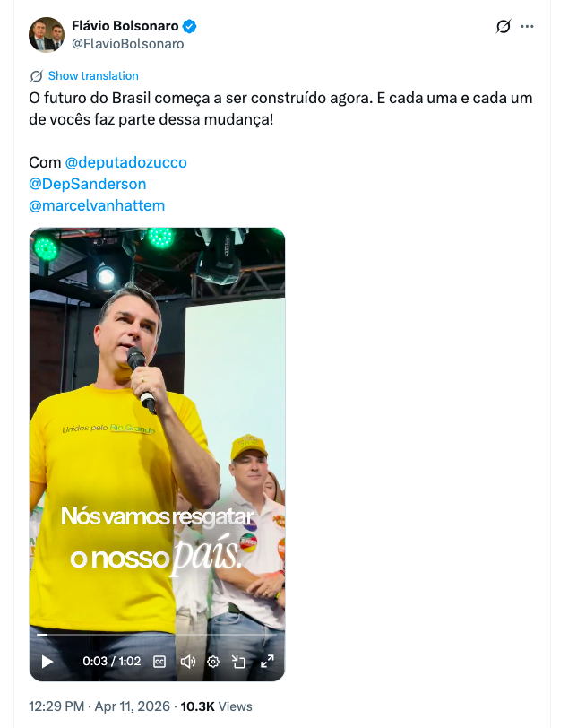The image size is (577, 728).
Task: Switch video to picture-in-picture mode
Action: click(239, 662)
